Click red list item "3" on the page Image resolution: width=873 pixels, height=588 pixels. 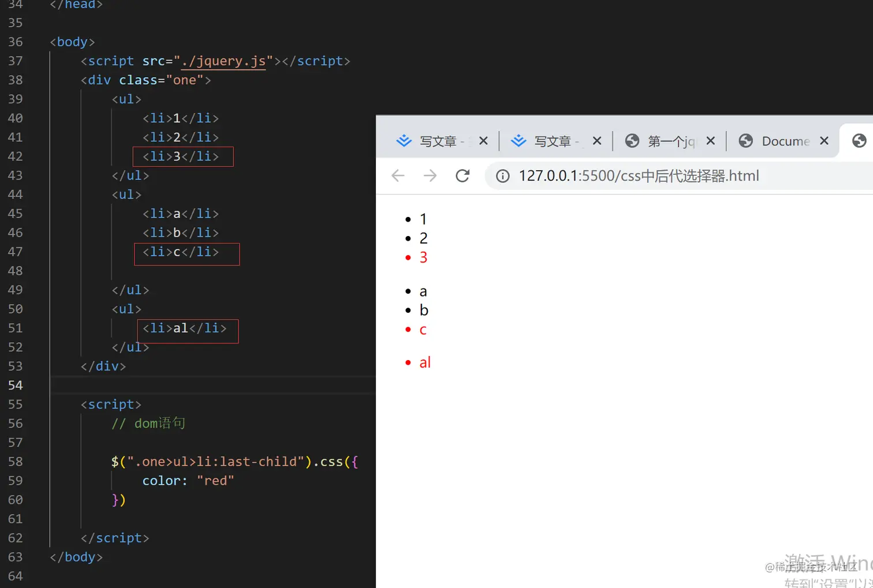click(423, 257)
